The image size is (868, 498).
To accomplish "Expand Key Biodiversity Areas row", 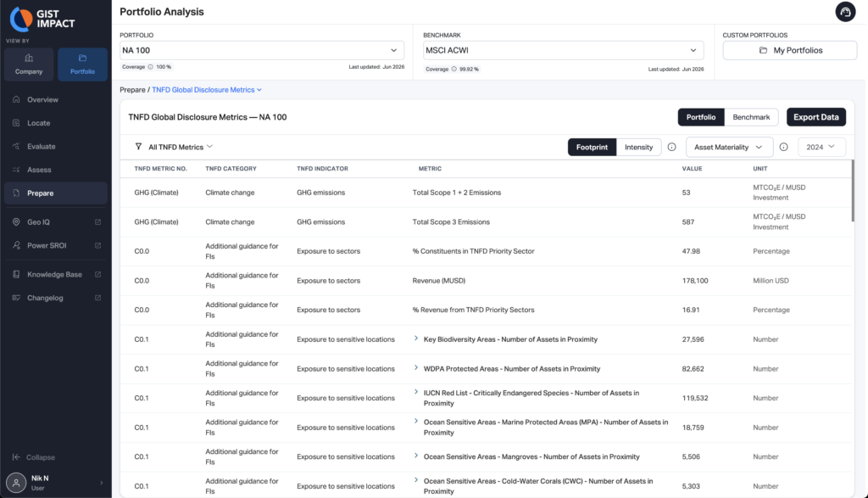I will [x=416, y=339].
